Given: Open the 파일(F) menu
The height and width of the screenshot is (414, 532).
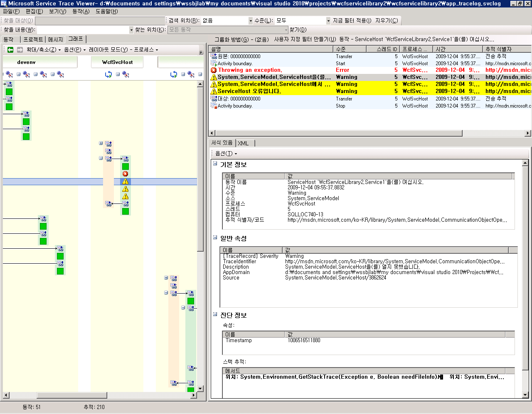Looking at the screenshot, I should pyautogui.click(x=11, y=11).
